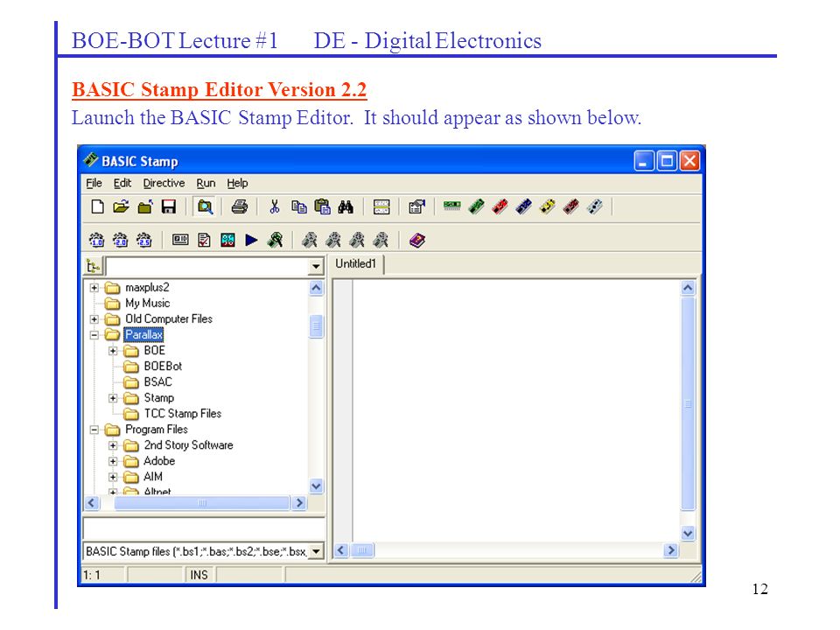Create a new file with the blank page icon
The image size is (840, 630).
coord(97,206)
